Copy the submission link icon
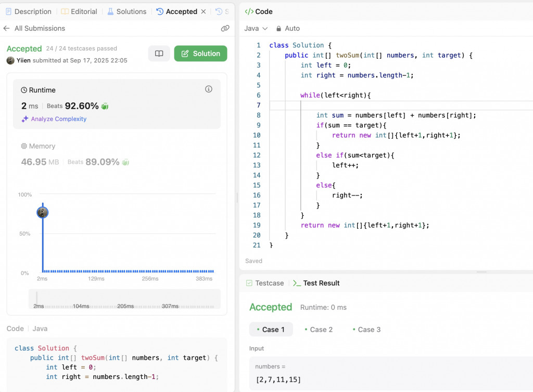Image resolution: width=533 pixels, height=392 pixels. 225,28
